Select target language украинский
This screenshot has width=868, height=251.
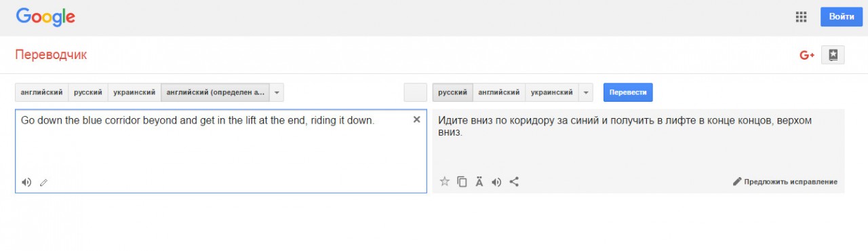(x=552, y=92)
